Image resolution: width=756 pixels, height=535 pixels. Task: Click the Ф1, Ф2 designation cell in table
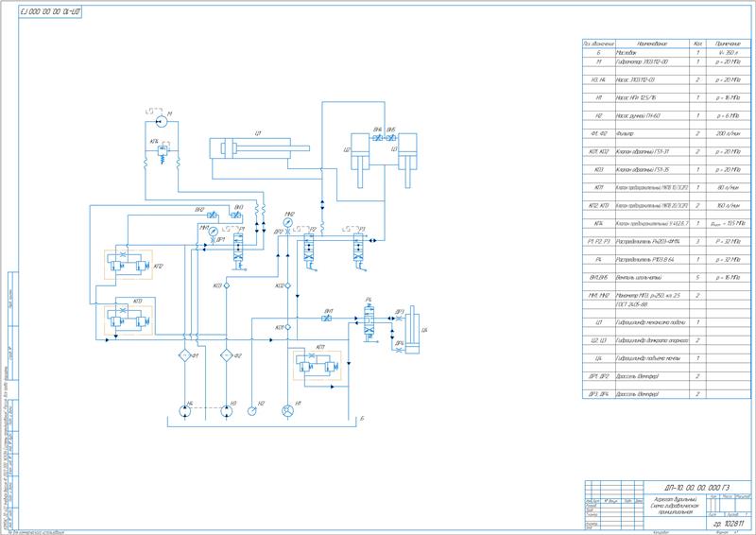pos(599,133)
